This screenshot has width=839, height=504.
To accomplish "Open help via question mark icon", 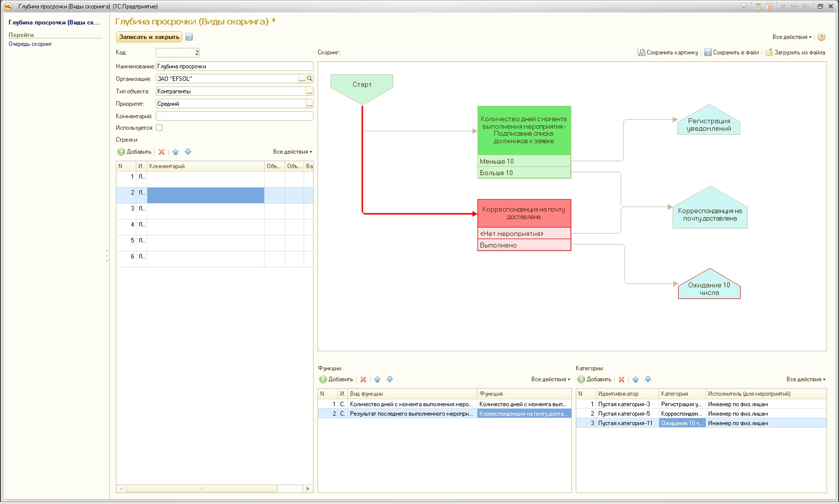I will click(x=821, y=37).
